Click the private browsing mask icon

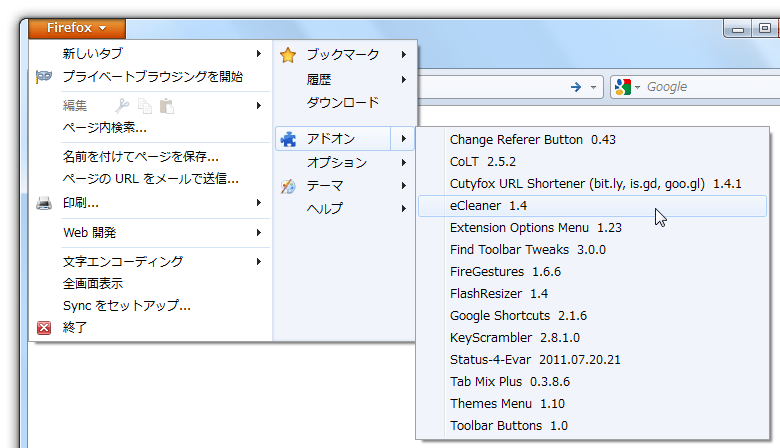point(44,77)
